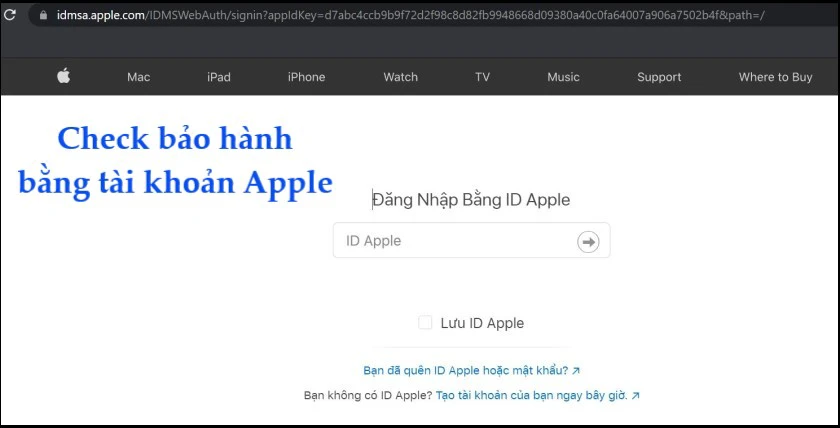Open the Watch menu item
840x428 pixels.
[400, 77]
